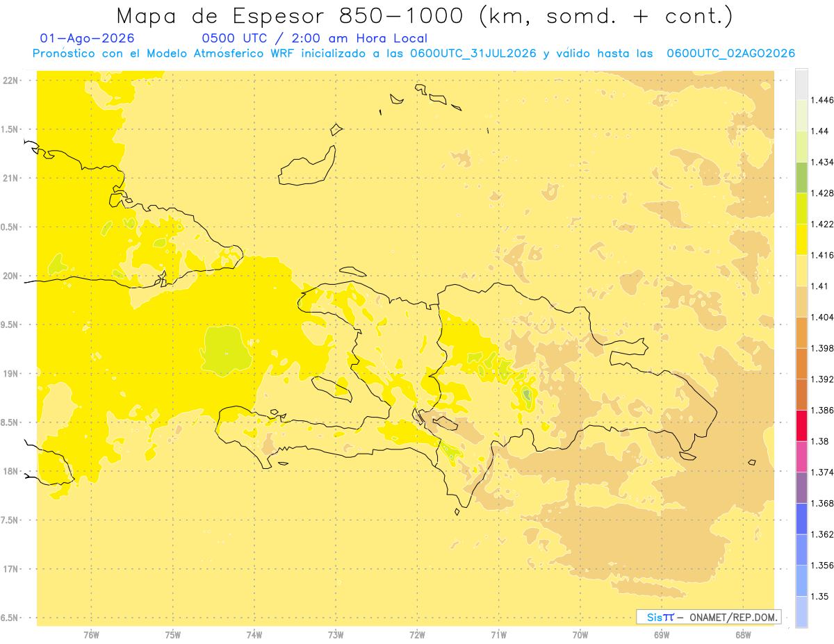This screenshot has width=834, height=644.
Task: Click the legend value 1.368
Action: coord(821,504)
